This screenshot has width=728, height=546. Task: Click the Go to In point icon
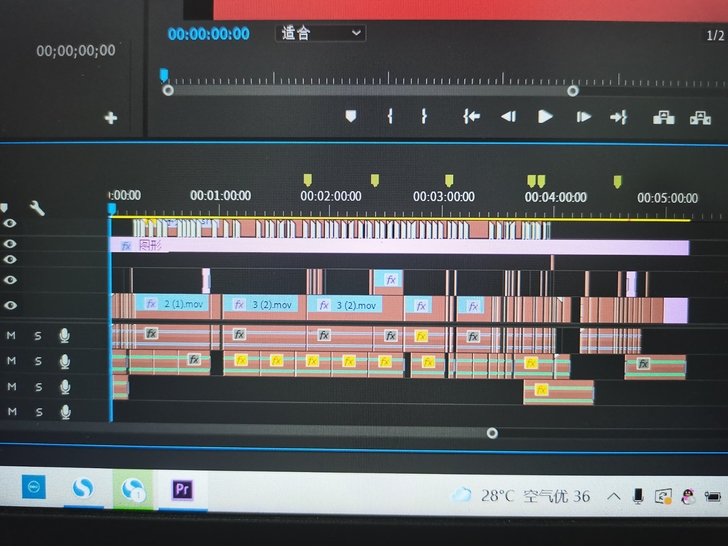(x=471, y=117)
